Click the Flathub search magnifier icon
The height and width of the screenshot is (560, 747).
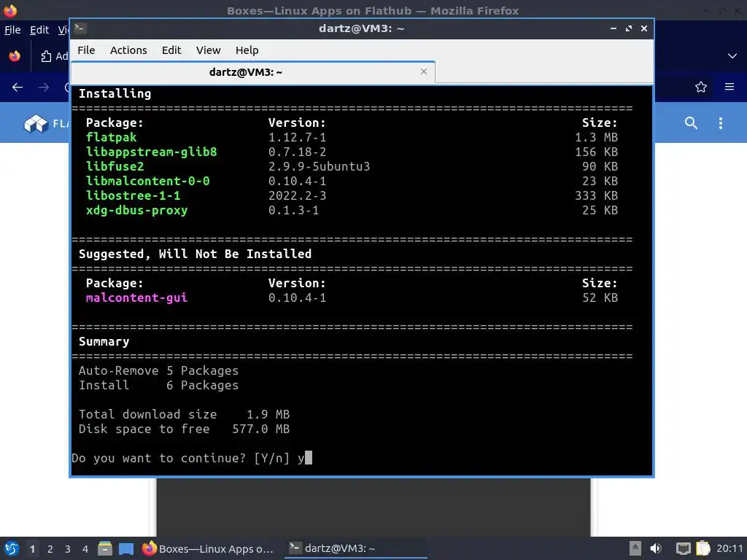coord(691,122)
